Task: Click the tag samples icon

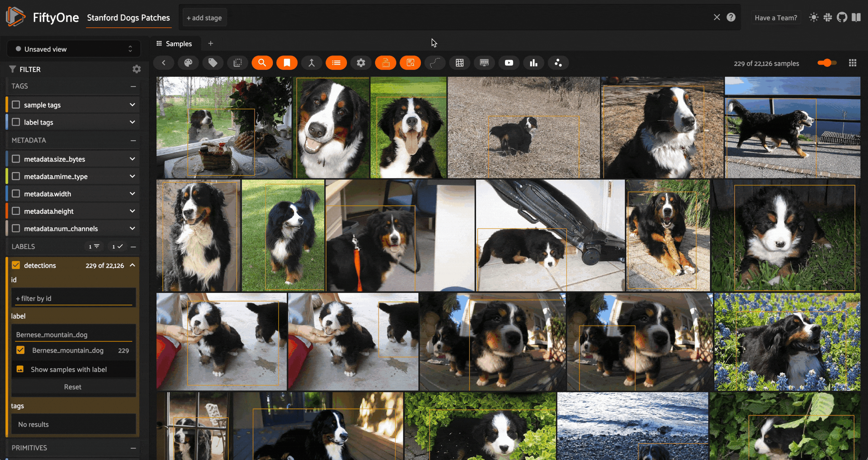Action: click(213, 63)
